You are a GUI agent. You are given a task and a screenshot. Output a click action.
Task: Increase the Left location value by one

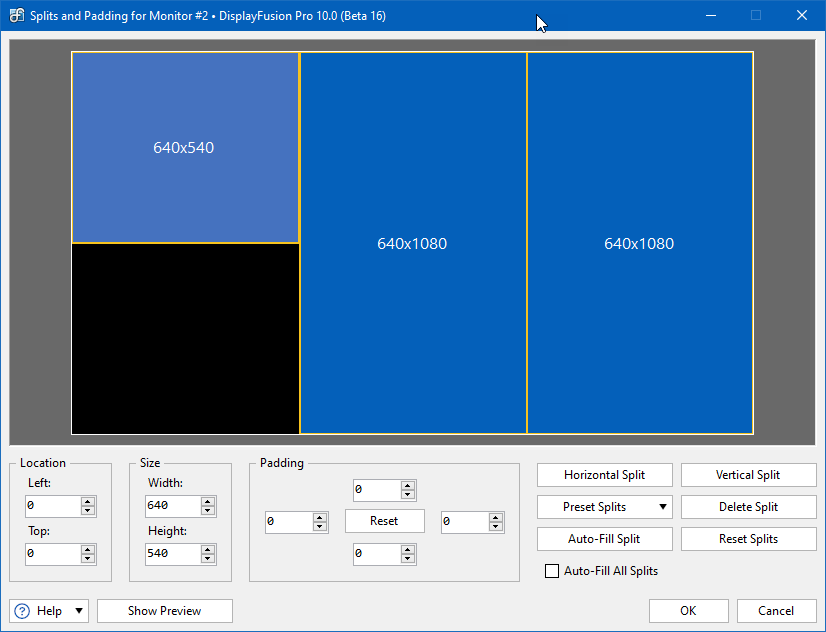click(x=88, y=502)
